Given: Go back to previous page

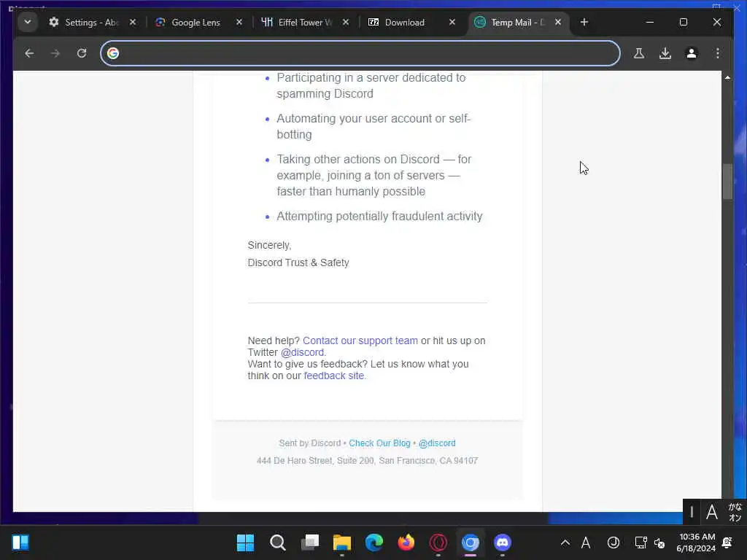Looking at the screenshot, I should point(29,53).
